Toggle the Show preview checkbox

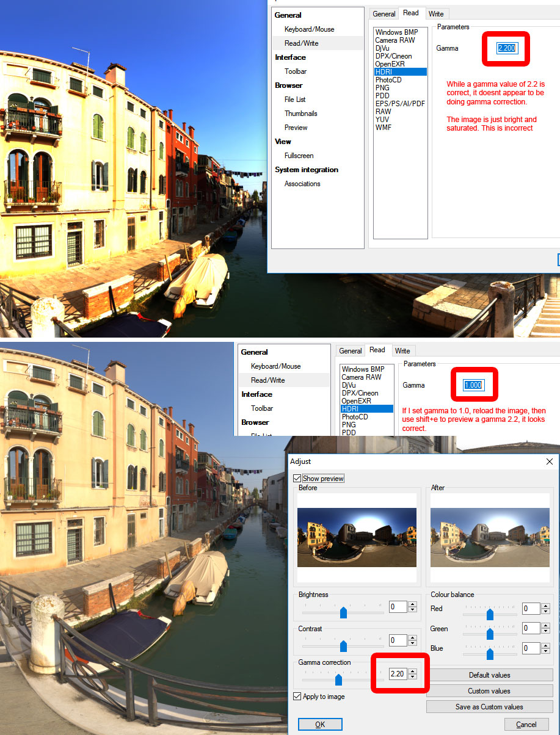297,479
